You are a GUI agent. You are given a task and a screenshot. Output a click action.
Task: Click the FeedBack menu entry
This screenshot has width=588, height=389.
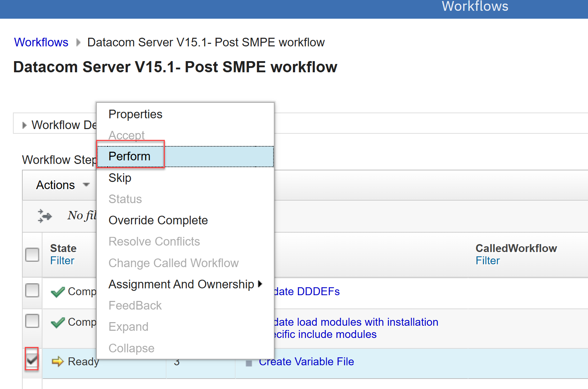(185, 306)
